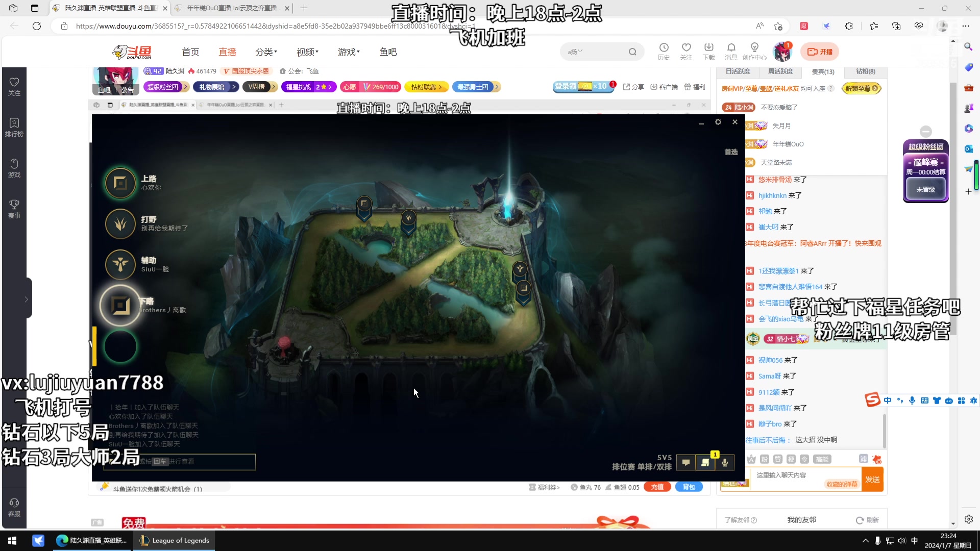
Task: Expand the 视频 dropdown menu
Action: (307, 52)
